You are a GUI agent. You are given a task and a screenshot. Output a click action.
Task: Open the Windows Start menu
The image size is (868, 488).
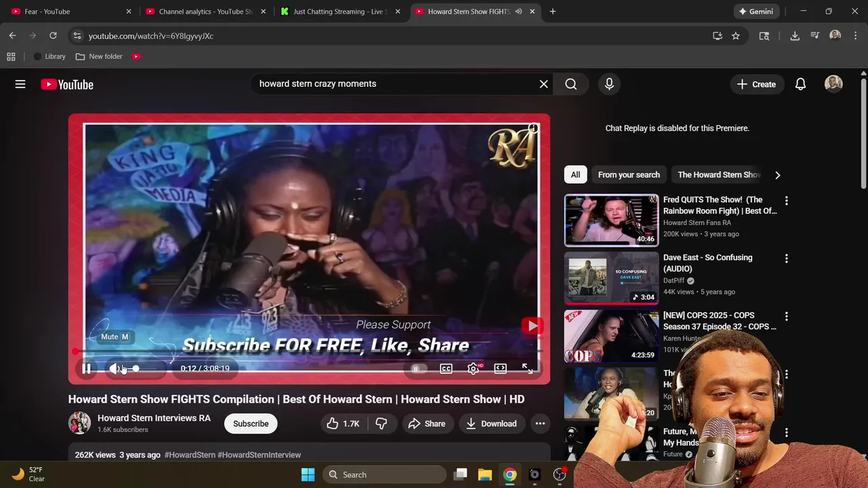tap(308, 474)
